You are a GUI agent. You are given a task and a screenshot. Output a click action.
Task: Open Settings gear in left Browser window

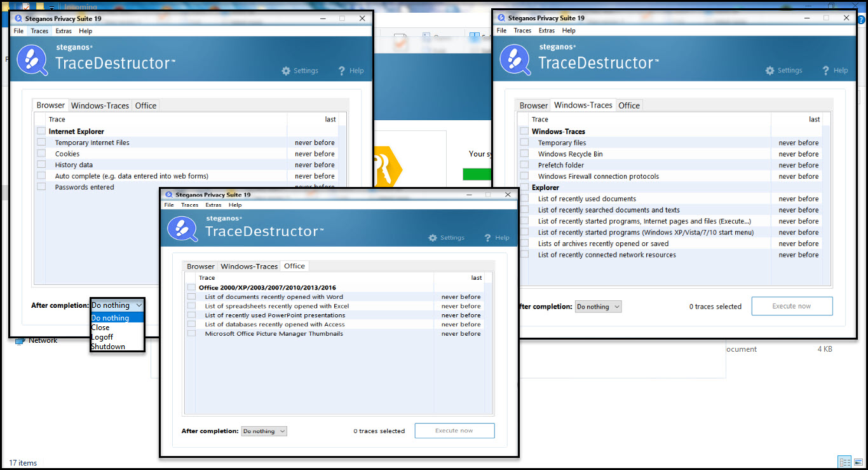(286, 71)
